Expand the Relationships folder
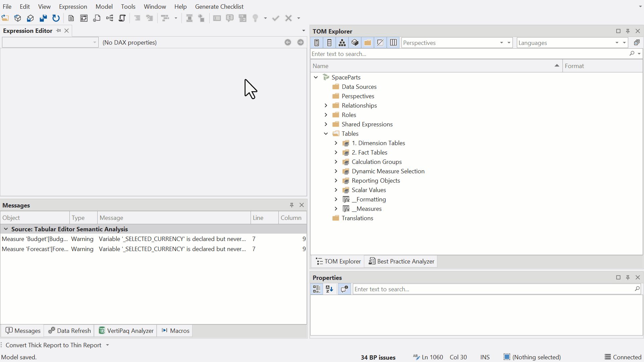644x362 pixels. [326, 105]
